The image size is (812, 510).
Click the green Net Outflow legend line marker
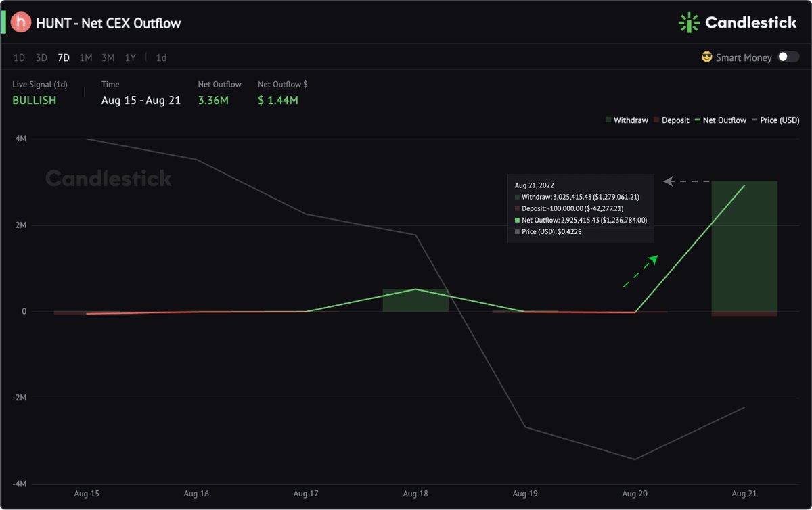(697, 120)
